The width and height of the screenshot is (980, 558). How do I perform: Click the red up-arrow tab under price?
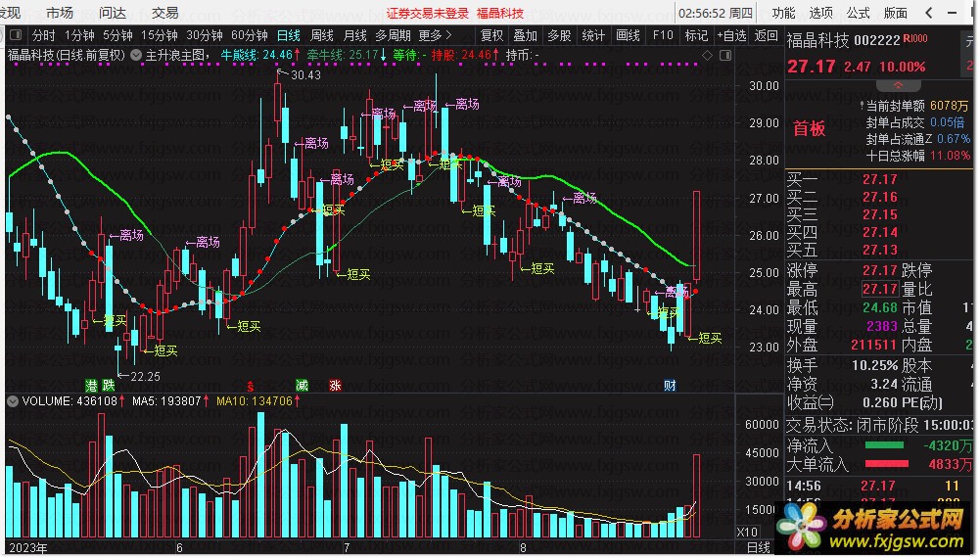point(898,85)
